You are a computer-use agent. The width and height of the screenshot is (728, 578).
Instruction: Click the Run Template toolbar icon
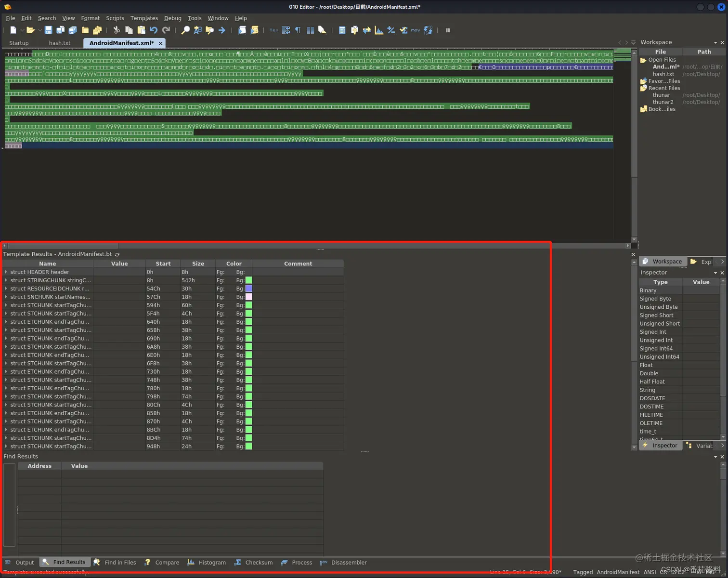pyautogui.click(x=255, y=30)
